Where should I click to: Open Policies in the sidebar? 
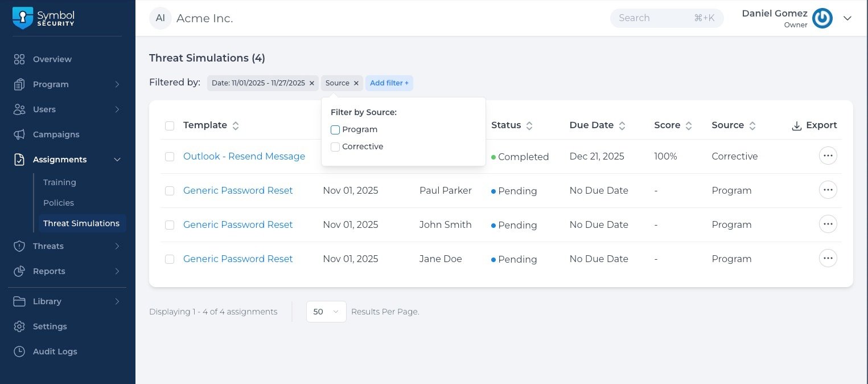click(59, 203)
